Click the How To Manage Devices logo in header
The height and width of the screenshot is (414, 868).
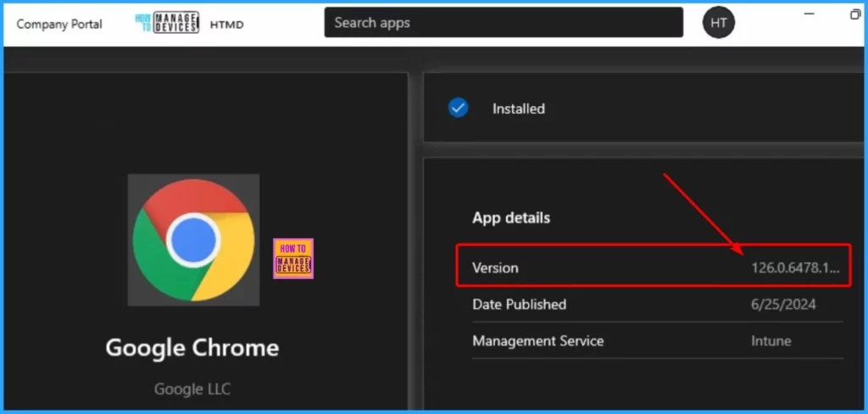167,23
